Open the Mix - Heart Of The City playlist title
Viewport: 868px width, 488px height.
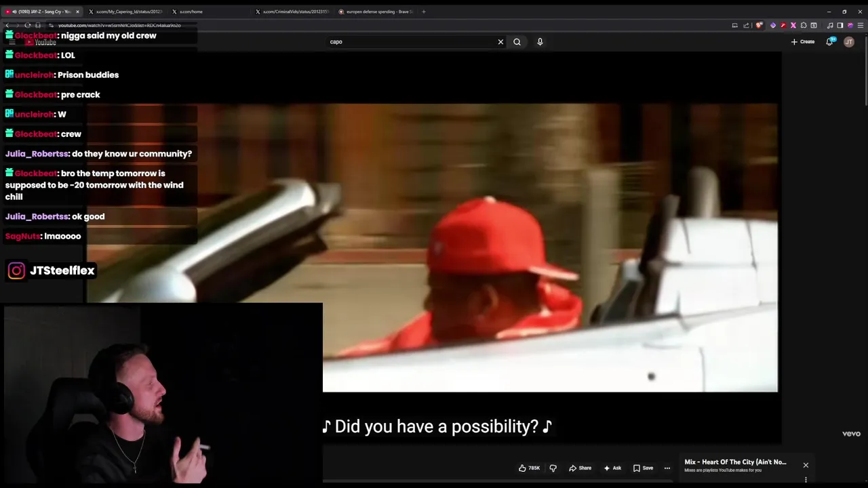pos(735,462)
